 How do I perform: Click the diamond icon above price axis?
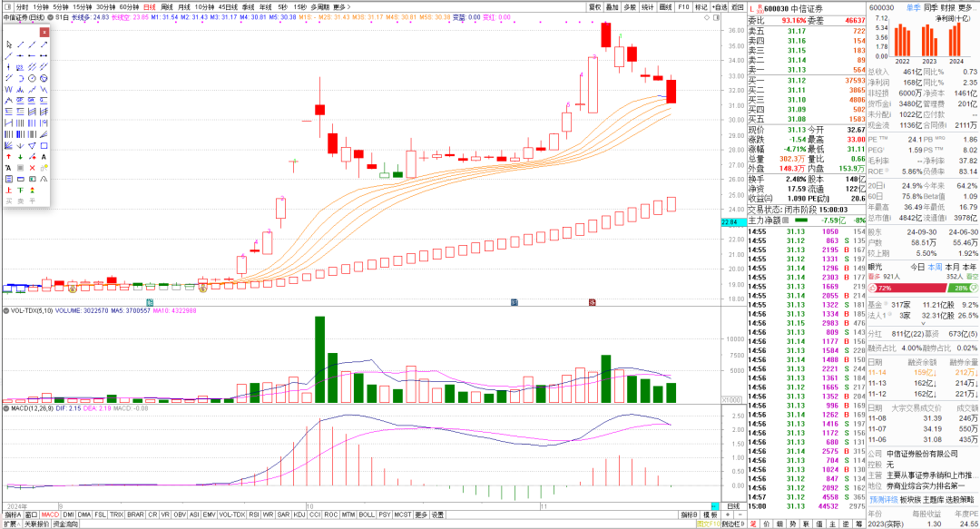pos(708,17)
